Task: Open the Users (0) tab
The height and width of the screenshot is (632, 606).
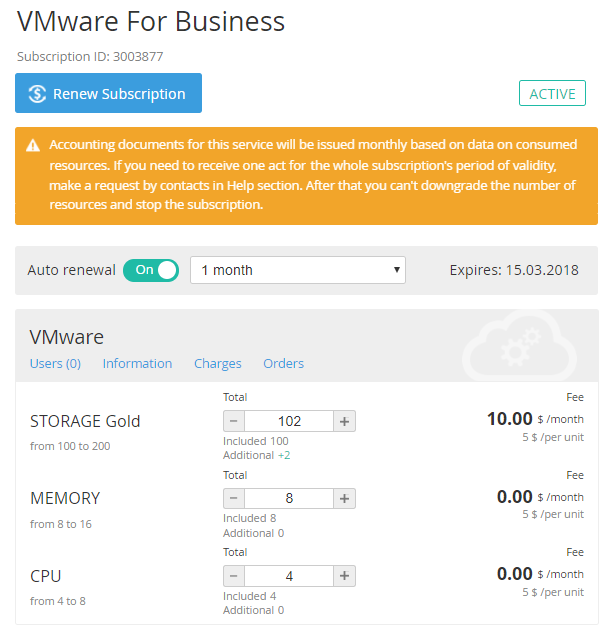Action: coord(55,363)
